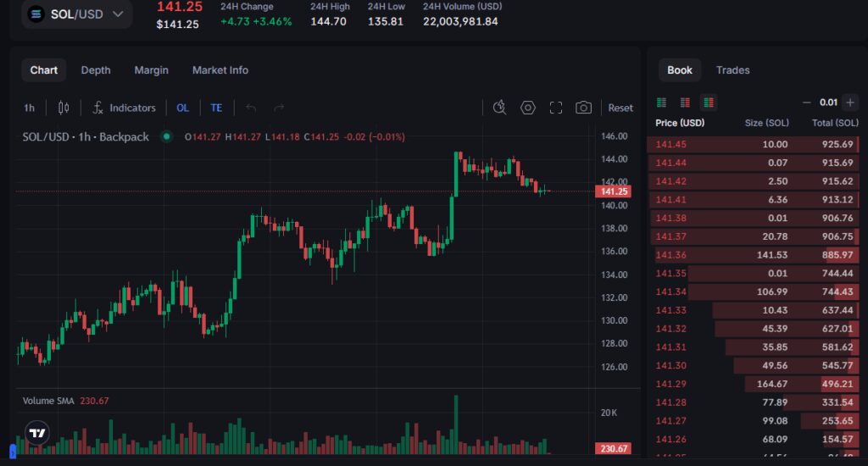
Task: Undo the last chart action
Action: 251,108
